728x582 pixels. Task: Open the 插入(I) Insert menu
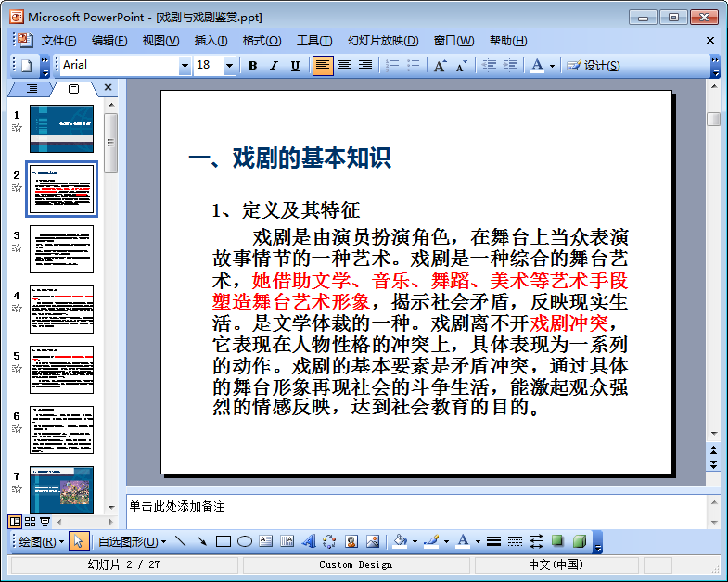click(x=211, y=41)
